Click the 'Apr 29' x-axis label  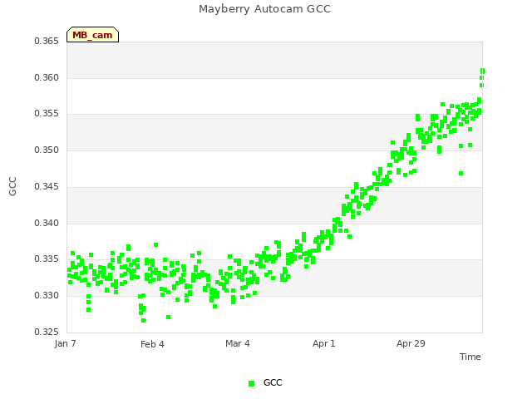point(411,343)
